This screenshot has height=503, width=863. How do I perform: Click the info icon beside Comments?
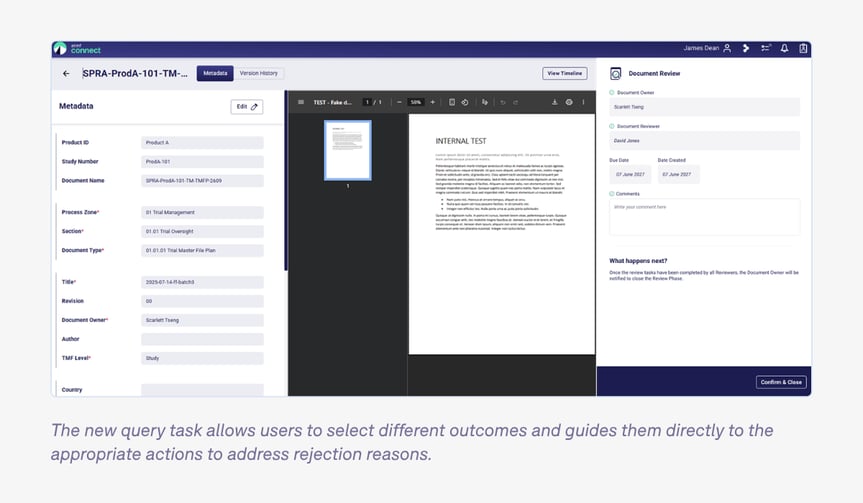click(612, 194)
